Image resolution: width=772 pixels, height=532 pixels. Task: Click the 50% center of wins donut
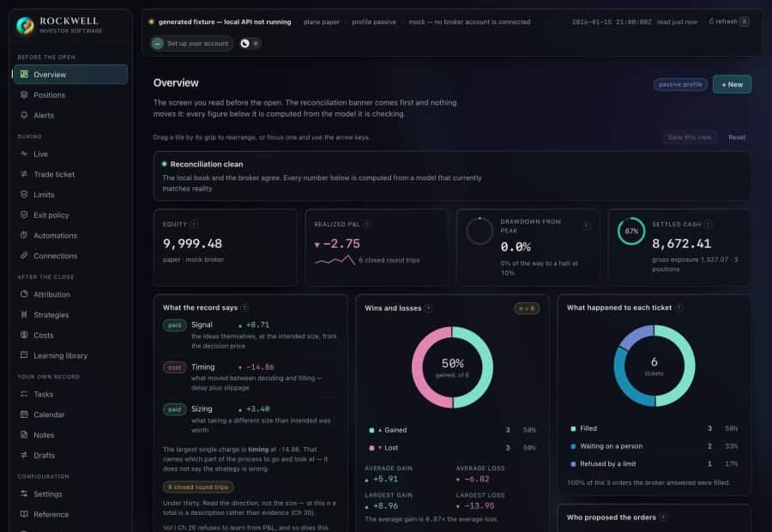(x=452, y=364)
